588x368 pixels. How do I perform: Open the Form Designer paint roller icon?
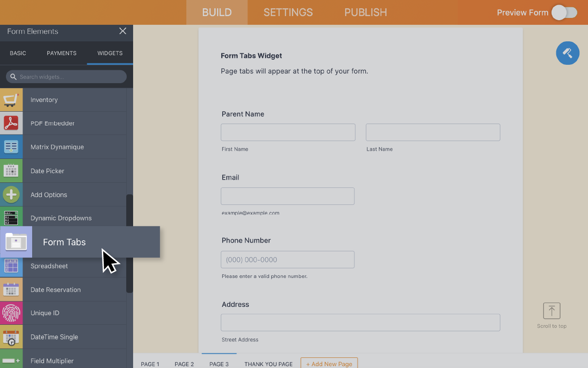(567, 53)
